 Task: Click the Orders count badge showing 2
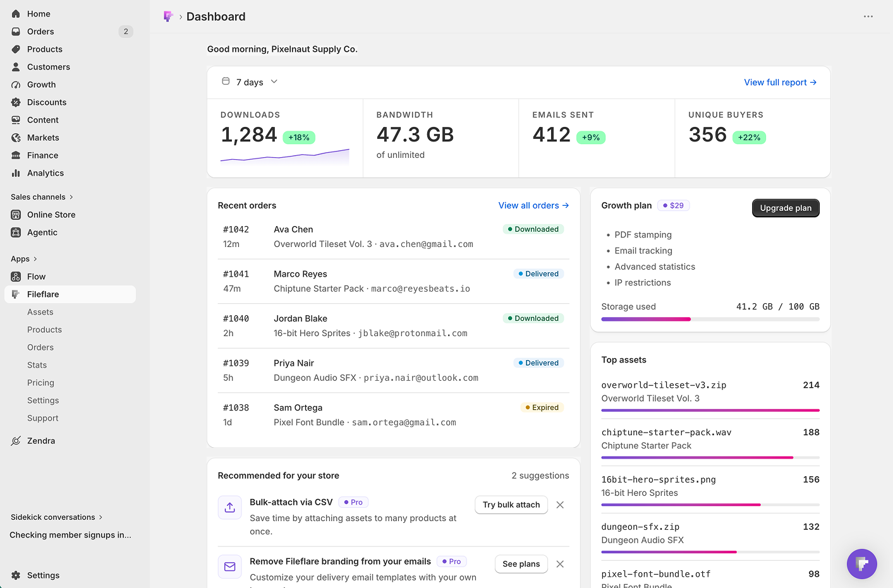click(126, 32)
